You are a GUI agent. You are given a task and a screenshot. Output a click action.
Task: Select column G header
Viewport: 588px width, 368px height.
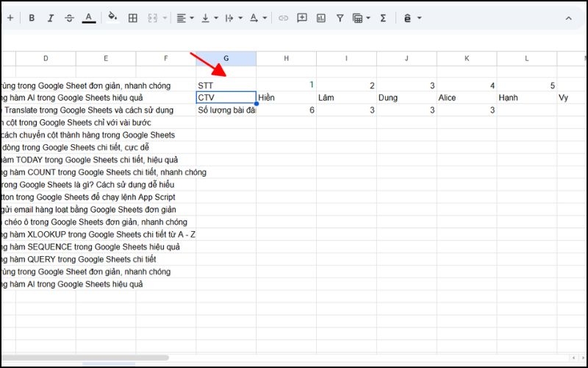[x=226, y=58]
